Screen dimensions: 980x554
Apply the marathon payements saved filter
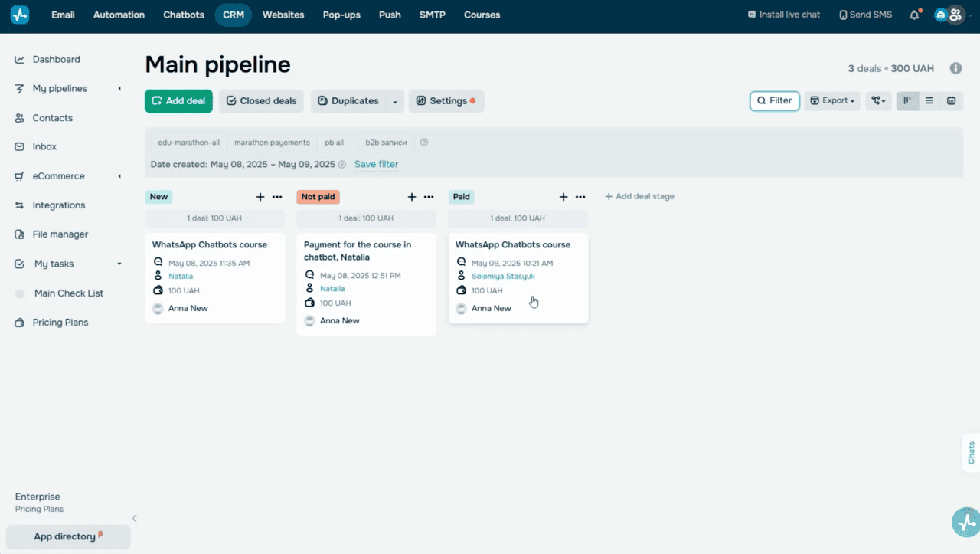(272, 143)
